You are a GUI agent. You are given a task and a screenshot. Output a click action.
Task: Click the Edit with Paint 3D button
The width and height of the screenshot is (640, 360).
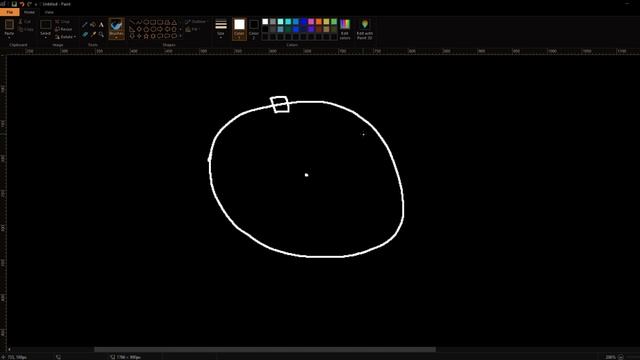(364, 29)
